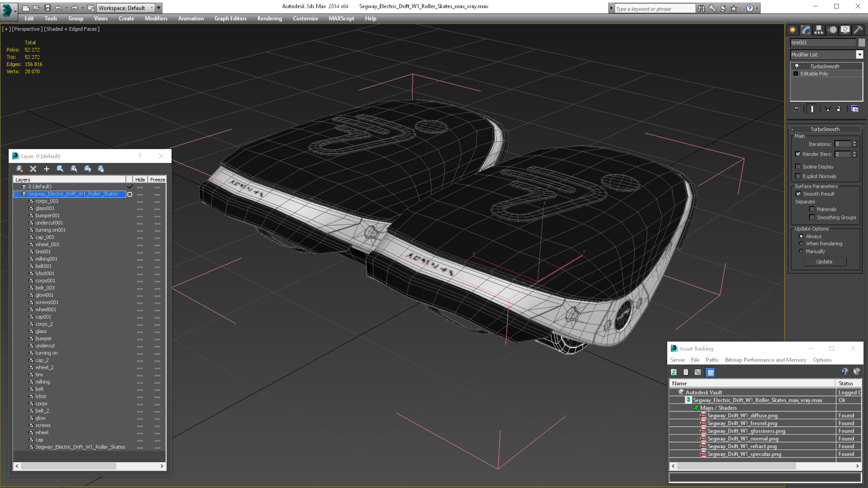Image resolution: width=868 pixels, height=488 pixels.
Task: Click Select Highlighted Objects and Layers icon
Action: pyautogui.click(x=60, y=169)
